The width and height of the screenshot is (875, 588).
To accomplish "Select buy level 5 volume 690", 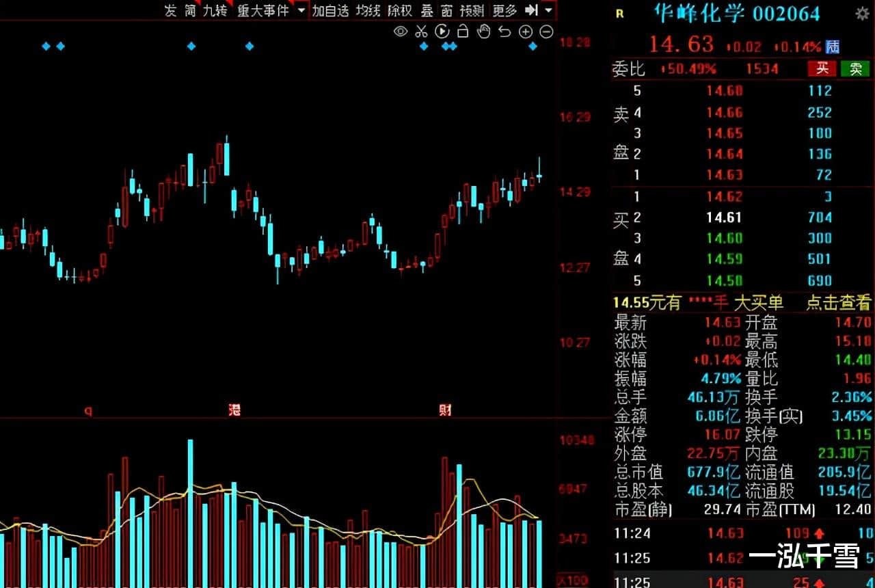I will [x=820, y=280].
